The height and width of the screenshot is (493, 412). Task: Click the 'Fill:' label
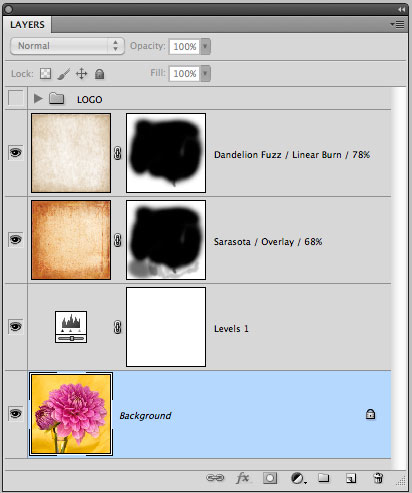[x=158, y=73]
